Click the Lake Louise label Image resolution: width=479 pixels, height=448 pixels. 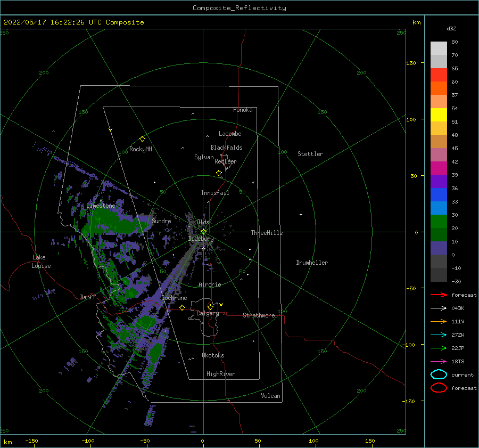pos(41,262)
